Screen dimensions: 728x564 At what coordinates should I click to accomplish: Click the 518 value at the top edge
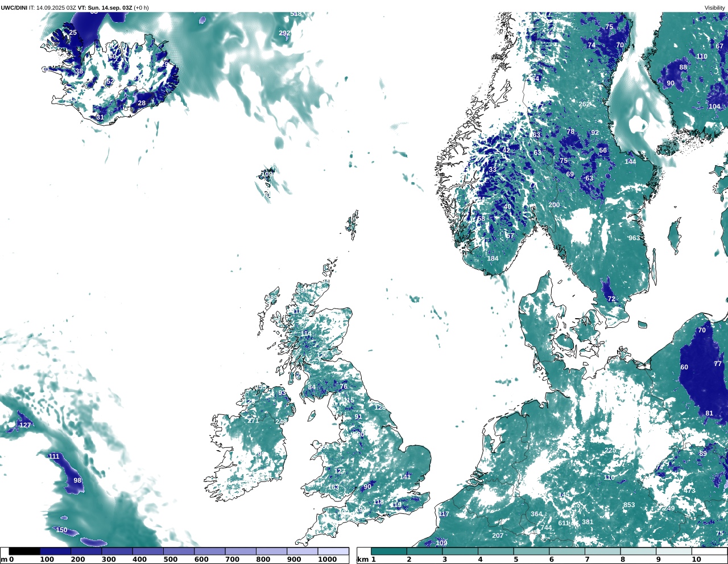click(296, 14)
